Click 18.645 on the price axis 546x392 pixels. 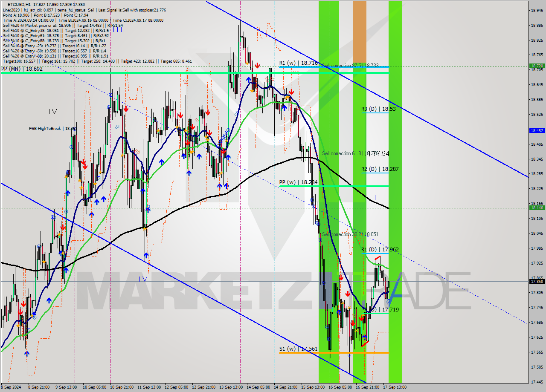537,84
